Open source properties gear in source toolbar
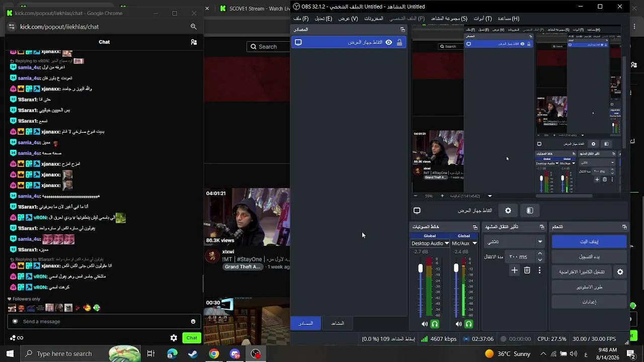This screenshot has height=362, width=644. [508, 211]
